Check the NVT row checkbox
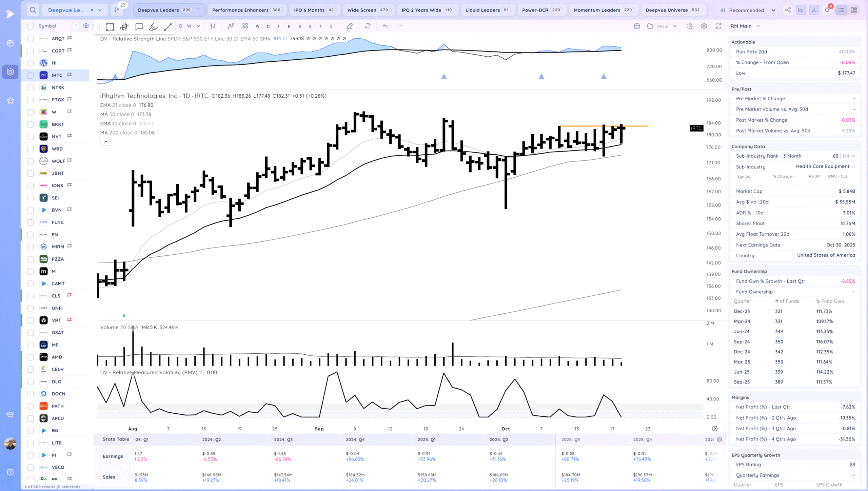The width and height of the screenshot is (868, 491). point(31,137)
